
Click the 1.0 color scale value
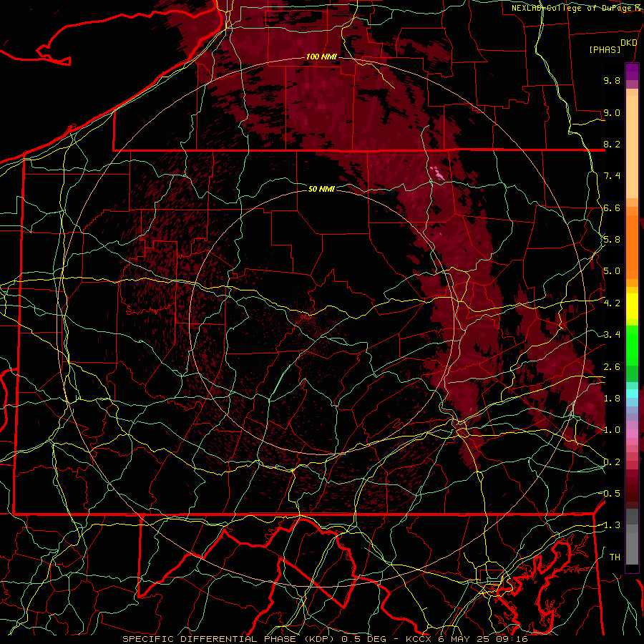coord(612,430)
